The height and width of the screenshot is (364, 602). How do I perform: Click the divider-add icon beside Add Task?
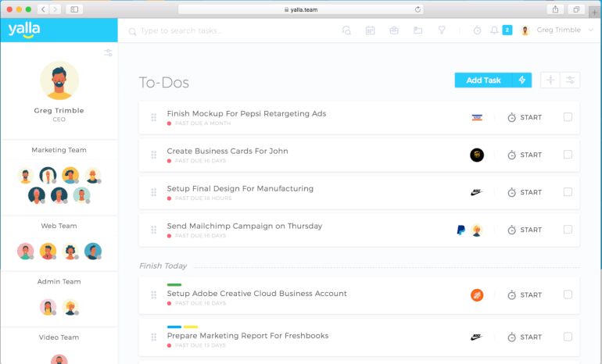[550, 80]
